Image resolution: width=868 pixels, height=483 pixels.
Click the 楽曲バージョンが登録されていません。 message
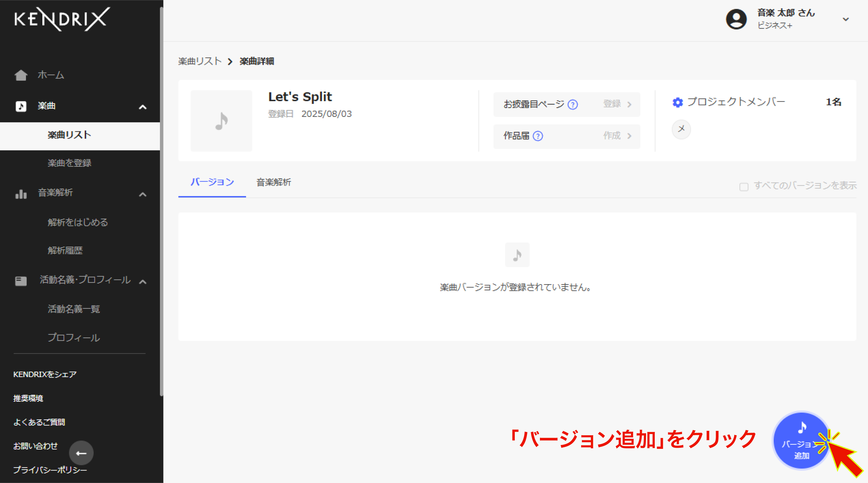[516, 288]
